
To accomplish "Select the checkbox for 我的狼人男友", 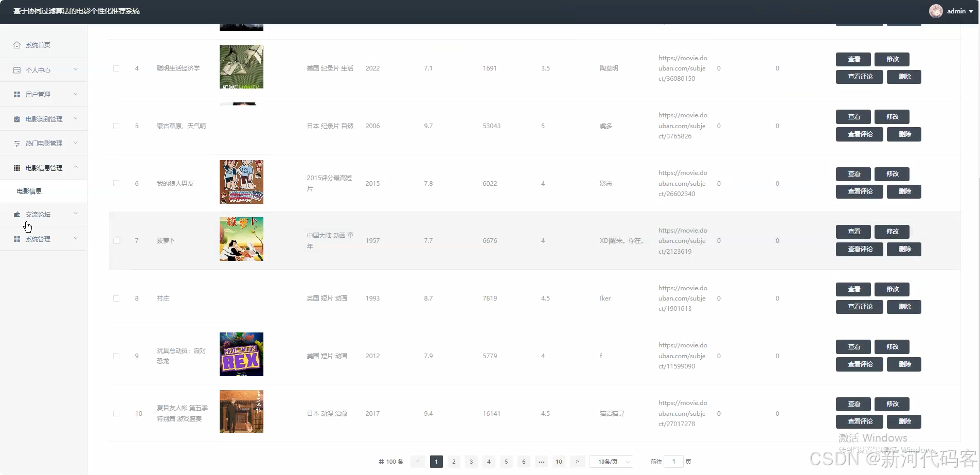I will click(x=116, y=183).
